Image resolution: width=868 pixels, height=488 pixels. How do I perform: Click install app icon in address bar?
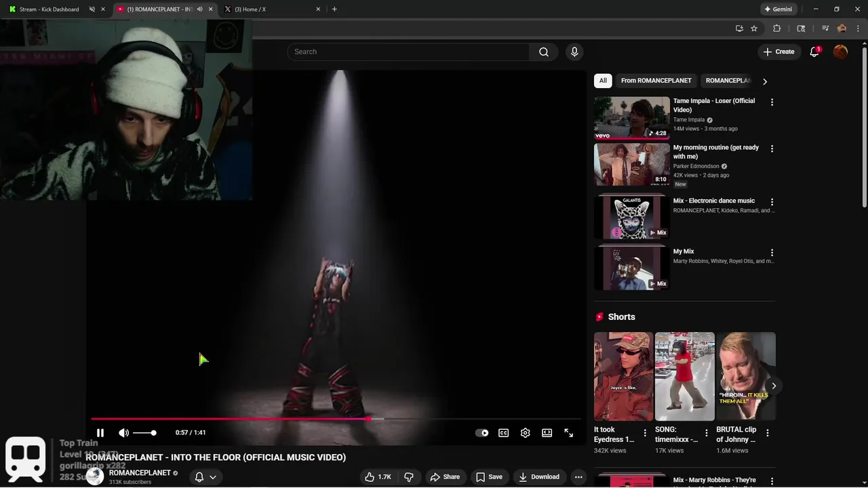coord(739,28)
